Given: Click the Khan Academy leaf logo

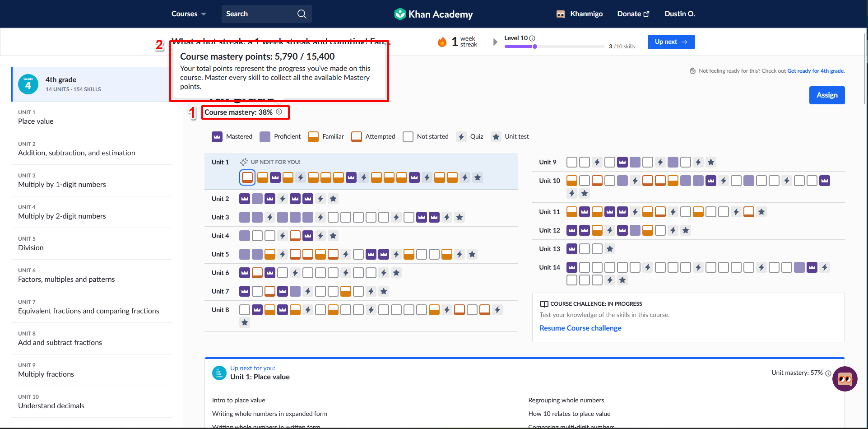Looking at the screenshot, I should click(400, 14).
